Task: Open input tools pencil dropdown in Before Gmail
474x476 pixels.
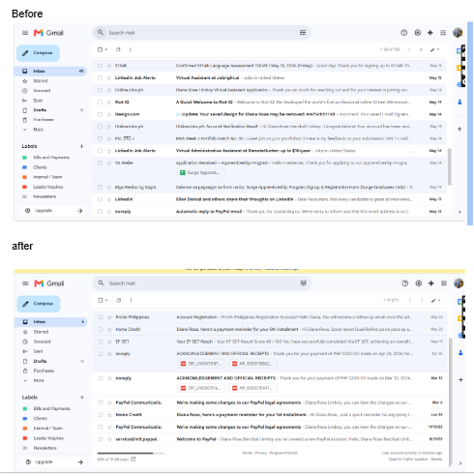Action: pyautogui.click(x=434, y=49)
